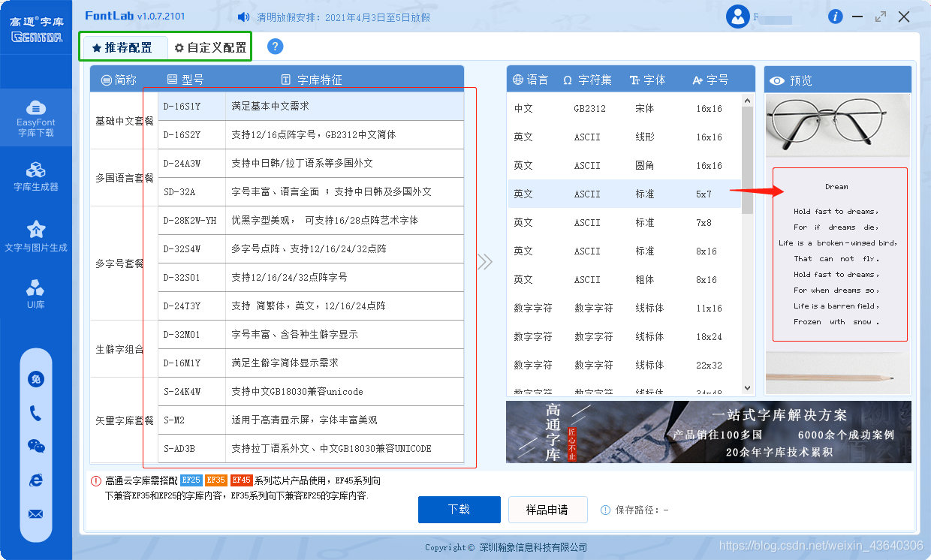Click the omega icon beside 字符集
The image size is (931, 560).
[x=568, y=80]
